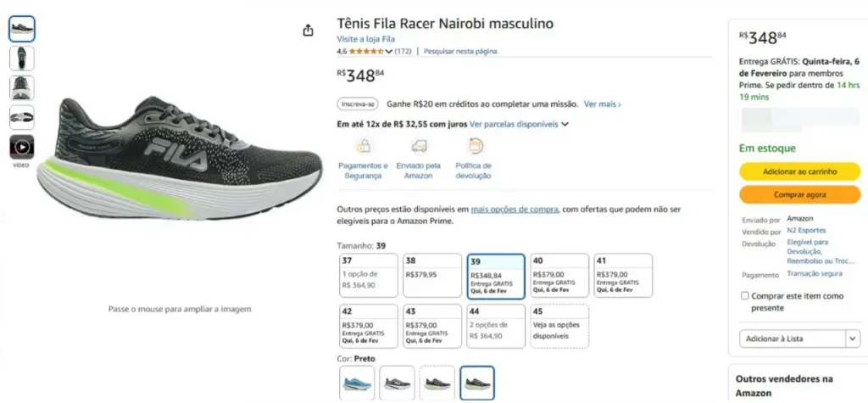Click the Adicionar ao carrinho button
The width and height of the screenshot is (868, 403).
tap(800, 172)
